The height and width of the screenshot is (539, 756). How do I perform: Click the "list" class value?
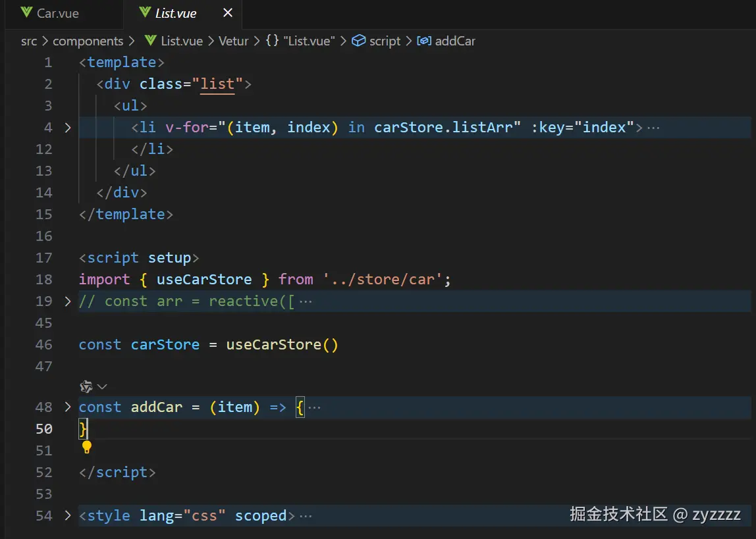(217, 84)
